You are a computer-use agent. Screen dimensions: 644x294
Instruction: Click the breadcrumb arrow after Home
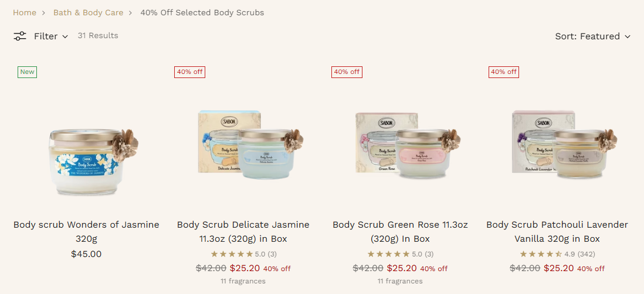(45, 13)
